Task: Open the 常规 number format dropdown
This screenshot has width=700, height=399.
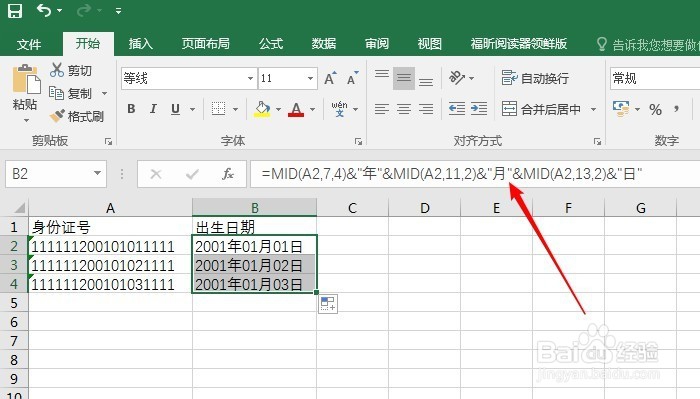Action: coord(654,79)
